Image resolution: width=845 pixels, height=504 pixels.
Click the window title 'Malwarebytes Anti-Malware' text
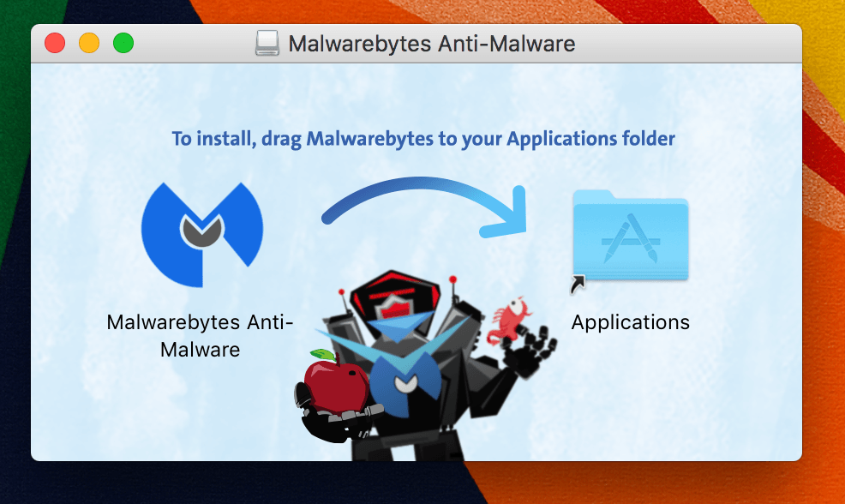click(432, 44)
